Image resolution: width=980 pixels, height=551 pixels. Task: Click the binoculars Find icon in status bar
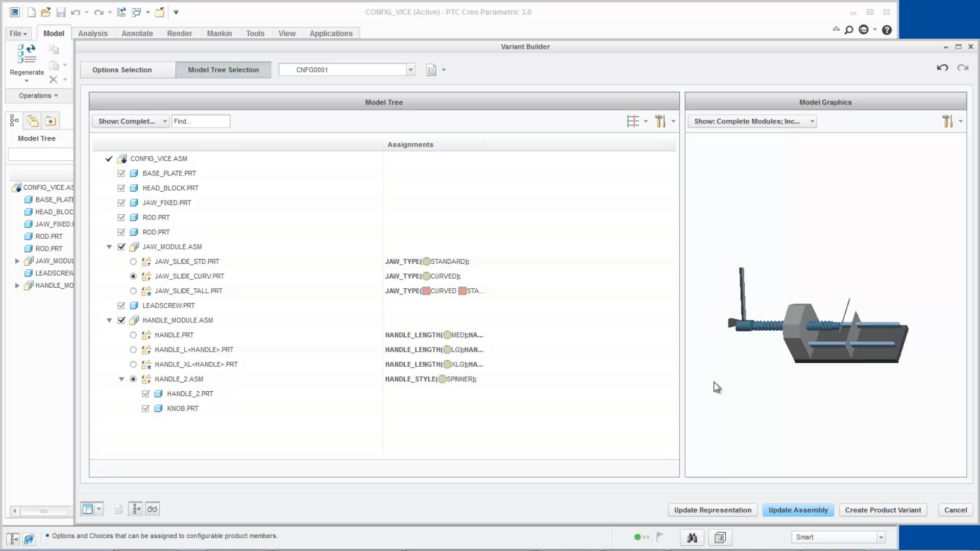click(692, 537)
